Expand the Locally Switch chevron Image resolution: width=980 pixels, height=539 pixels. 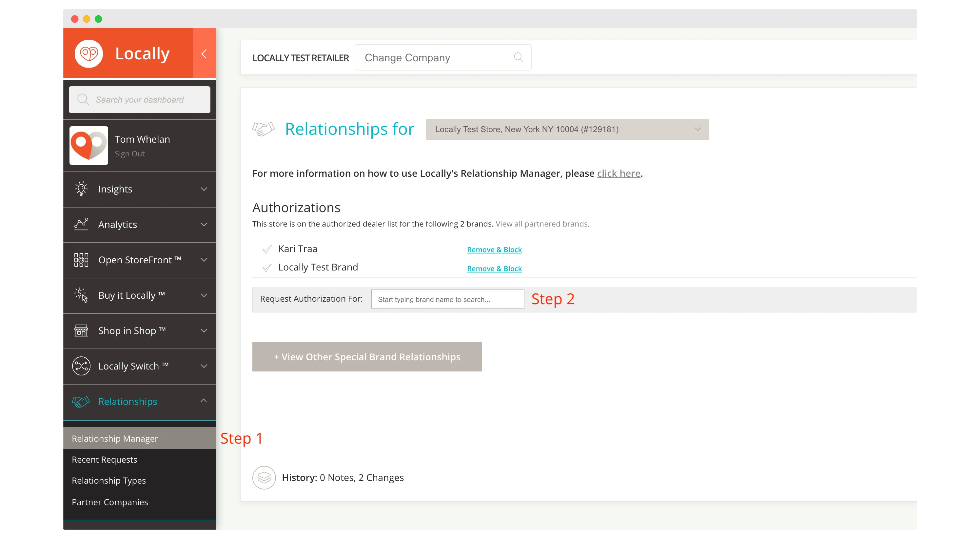[x=204, y=366]
